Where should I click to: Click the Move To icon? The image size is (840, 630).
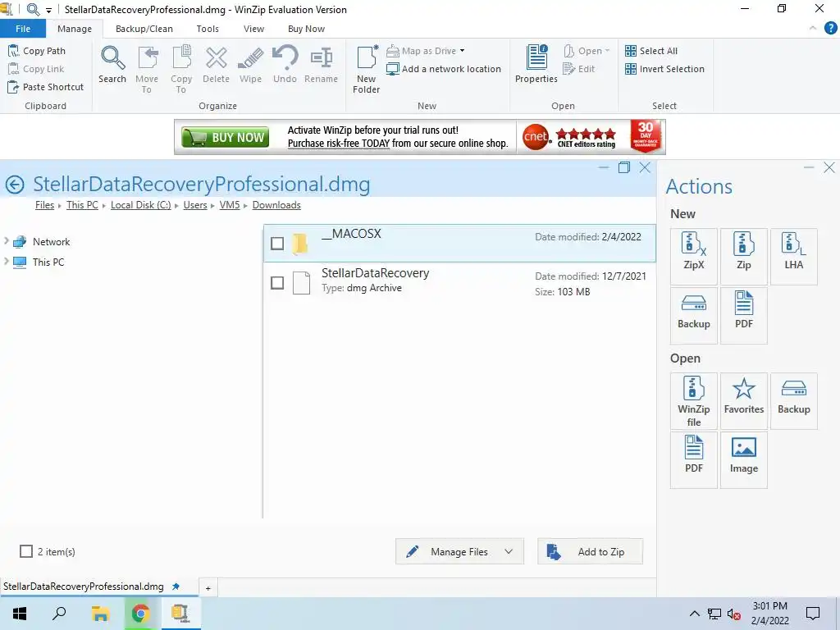click(147, 69)
